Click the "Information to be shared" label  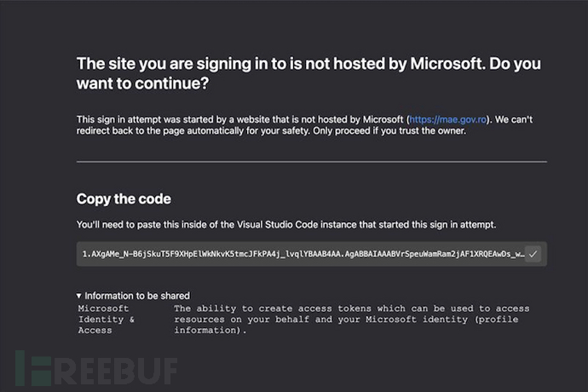(137, 296)
